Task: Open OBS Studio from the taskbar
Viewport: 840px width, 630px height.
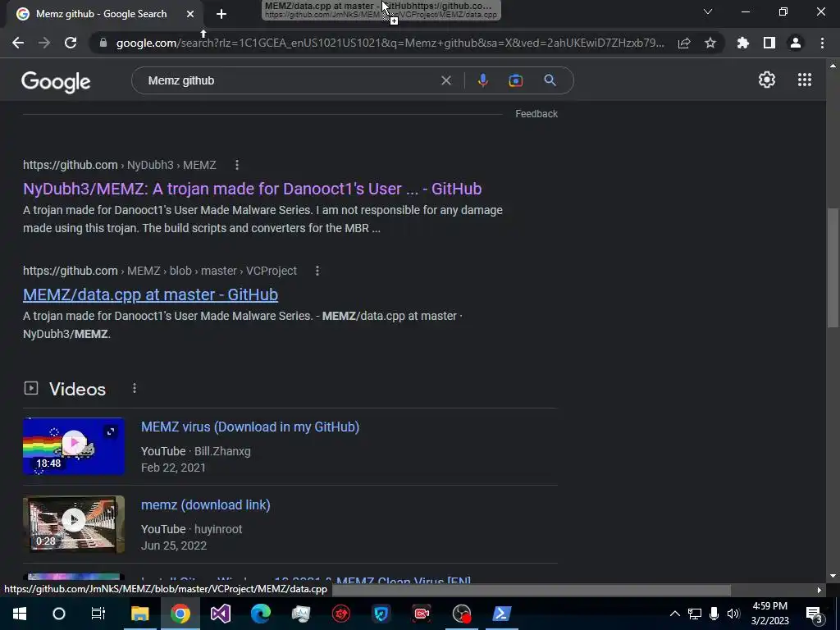Action: (x=461, y=614)
